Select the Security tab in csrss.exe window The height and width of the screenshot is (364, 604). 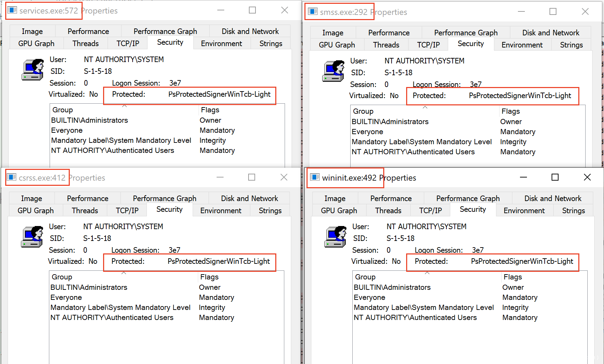(169, 209)
